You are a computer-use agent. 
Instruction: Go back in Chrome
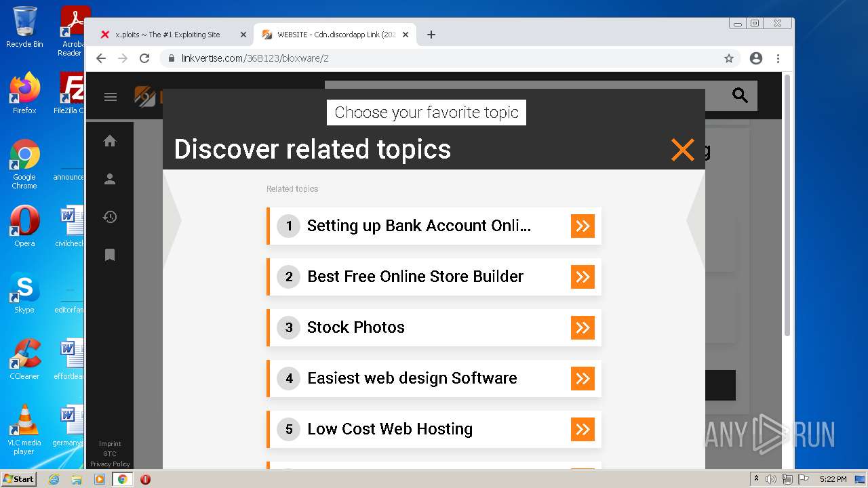(x=101, y=58)
